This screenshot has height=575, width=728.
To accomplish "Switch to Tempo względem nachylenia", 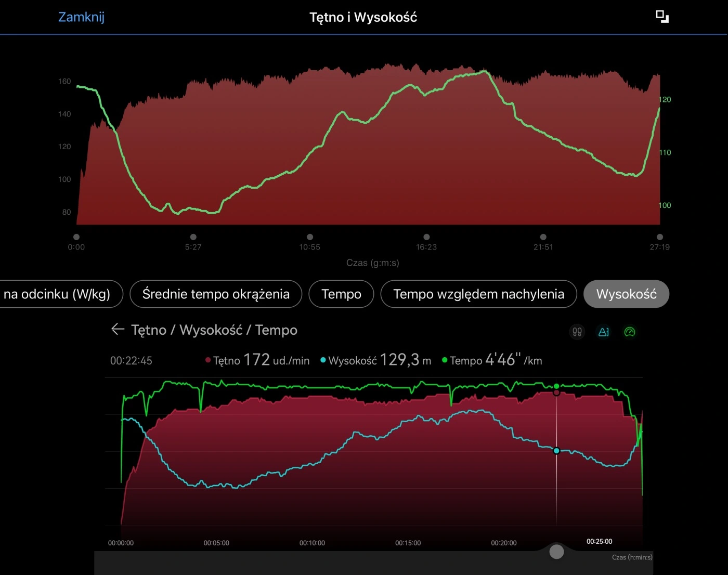I will tap(478, 294).
